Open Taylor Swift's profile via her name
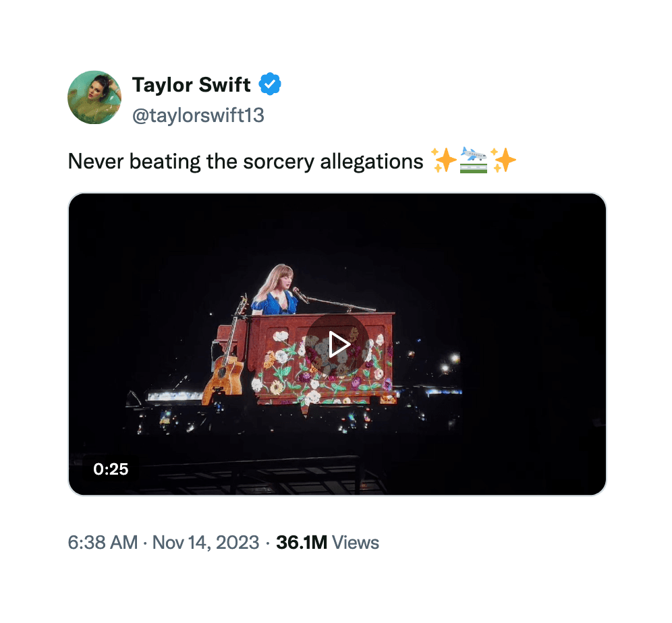The height and width of the screenshot is (623, 672). click(x=192, y=84)
